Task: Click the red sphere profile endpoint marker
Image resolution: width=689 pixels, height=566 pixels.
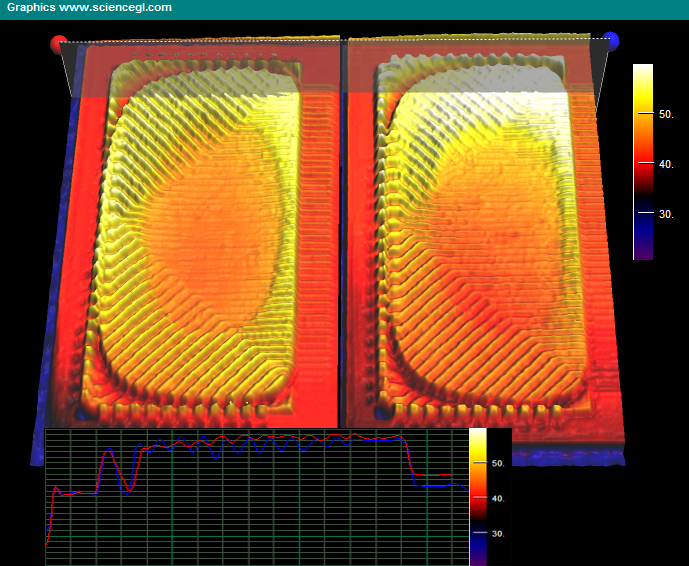Action: click(59, 45)
